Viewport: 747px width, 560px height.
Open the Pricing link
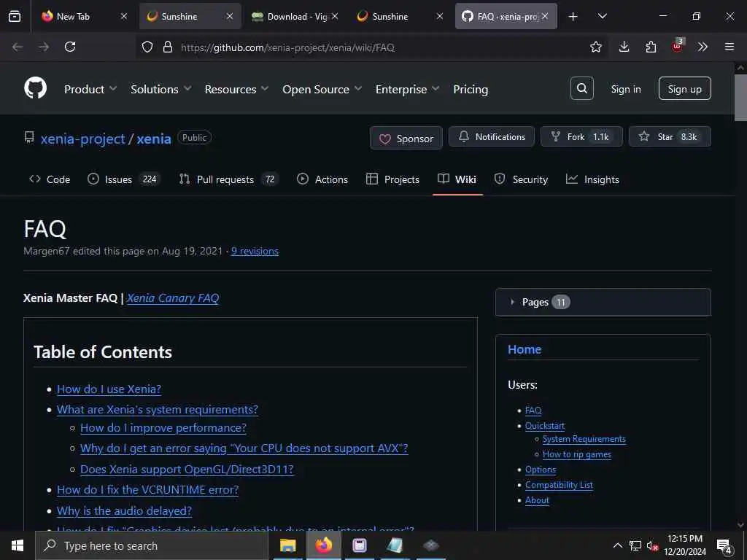coord(471,89)
